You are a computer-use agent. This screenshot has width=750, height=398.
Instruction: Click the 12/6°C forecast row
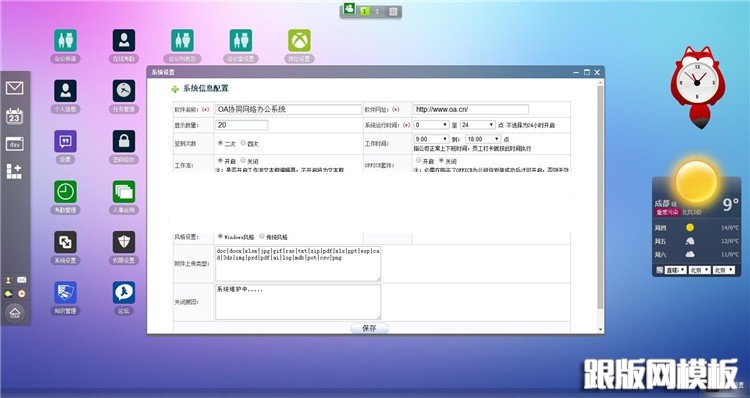(696, 241)
